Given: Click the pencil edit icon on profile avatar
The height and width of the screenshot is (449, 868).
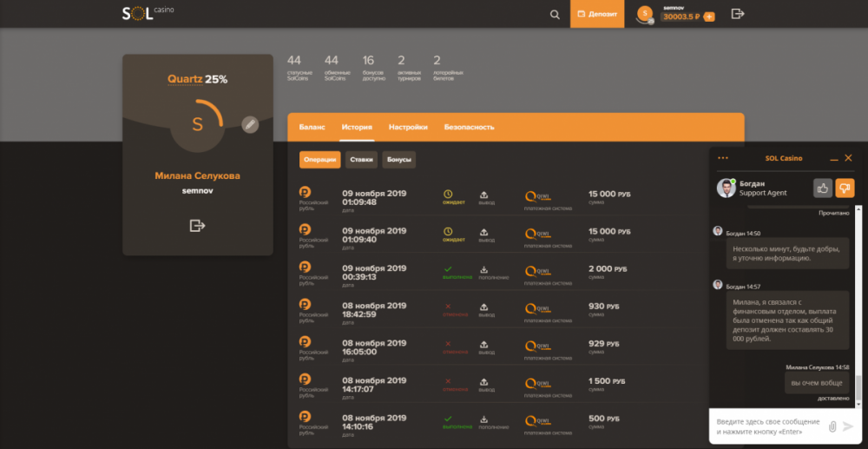Looking at the screenshot, I should [250, 124].
